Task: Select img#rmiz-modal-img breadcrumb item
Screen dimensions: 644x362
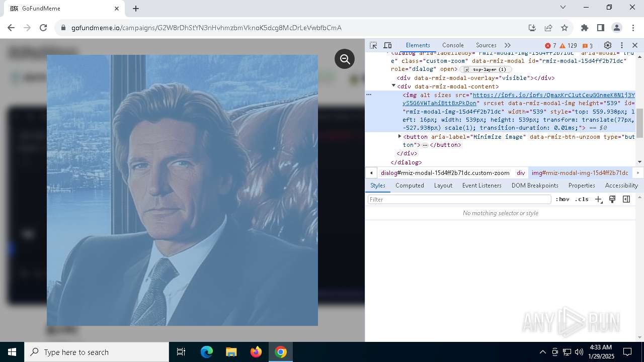Action: [580, 173]
